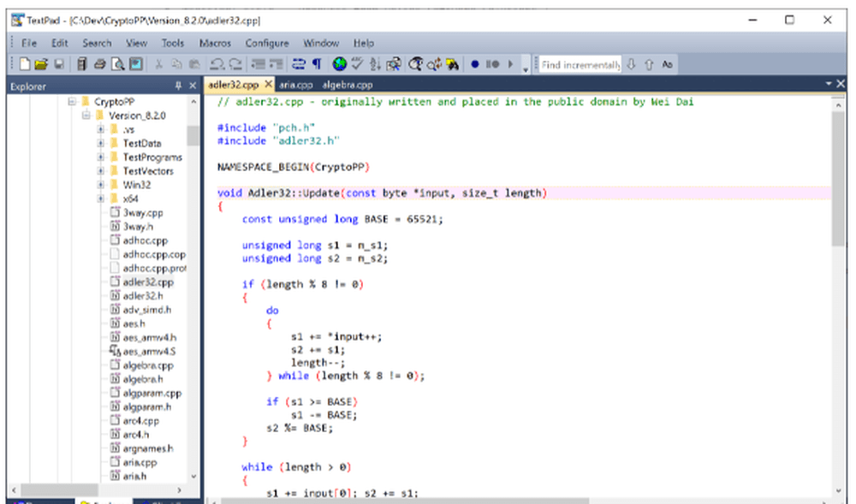Toggle full-screen view toolbar icon
Image resolution: width=856 pixels, height=504 pixels.
(136, 64)
